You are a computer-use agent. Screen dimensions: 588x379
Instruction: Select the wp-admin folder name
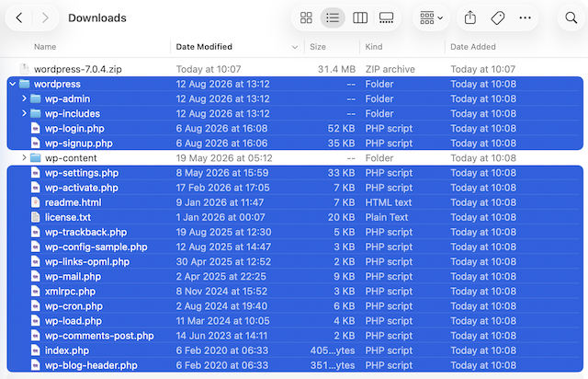point(67,98)
